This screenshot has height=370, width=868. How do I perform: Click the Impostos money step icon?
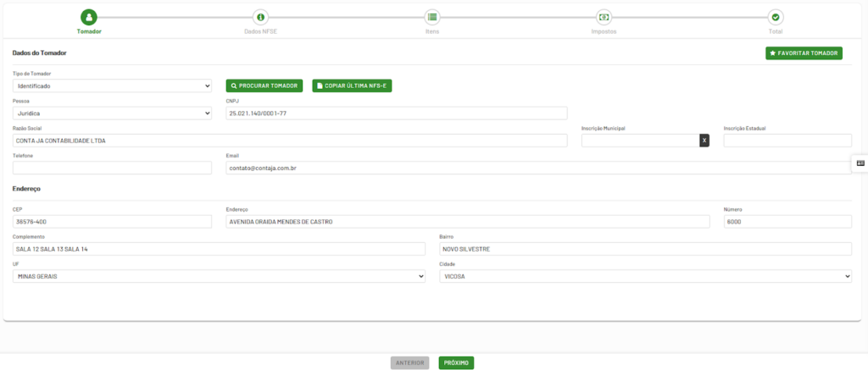click(604, 17)
